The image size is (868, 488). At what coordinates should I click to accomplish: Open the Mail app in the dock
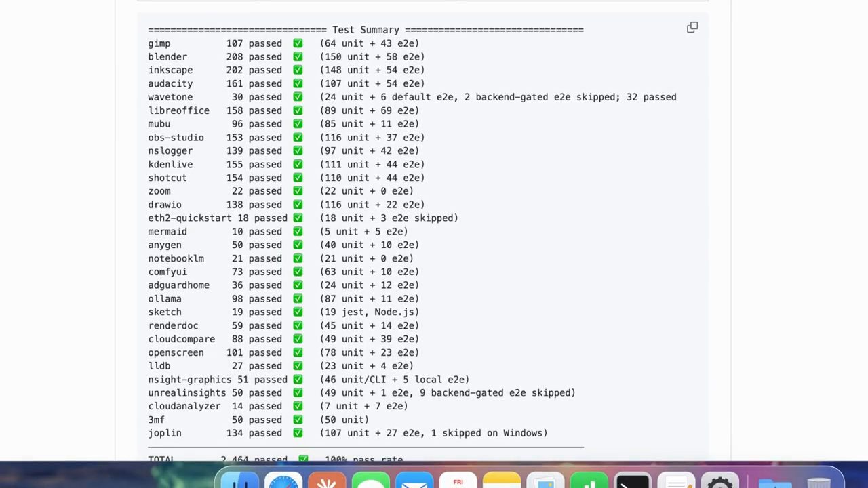click(x=414, y=481)
